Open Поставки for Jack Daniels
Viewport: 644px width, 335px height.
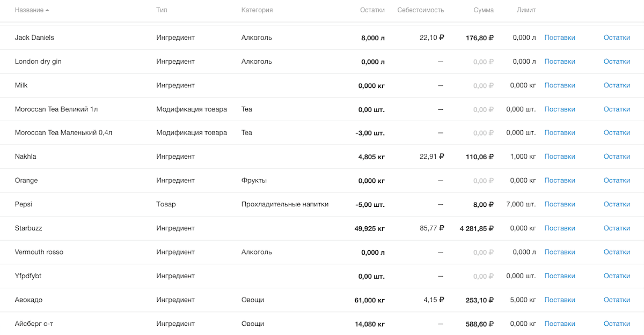(x=560, y=38)
